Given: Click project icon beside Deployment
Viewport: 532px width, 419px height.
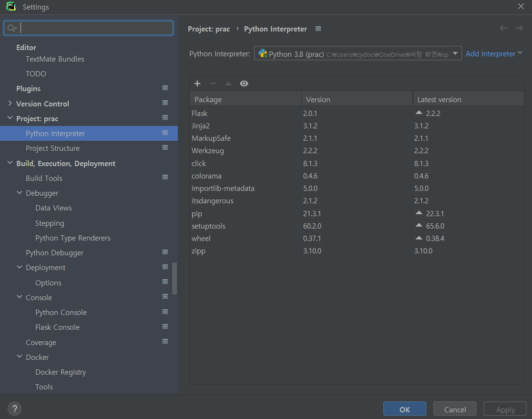Looking at the screenshot, I should coord(165,267).
